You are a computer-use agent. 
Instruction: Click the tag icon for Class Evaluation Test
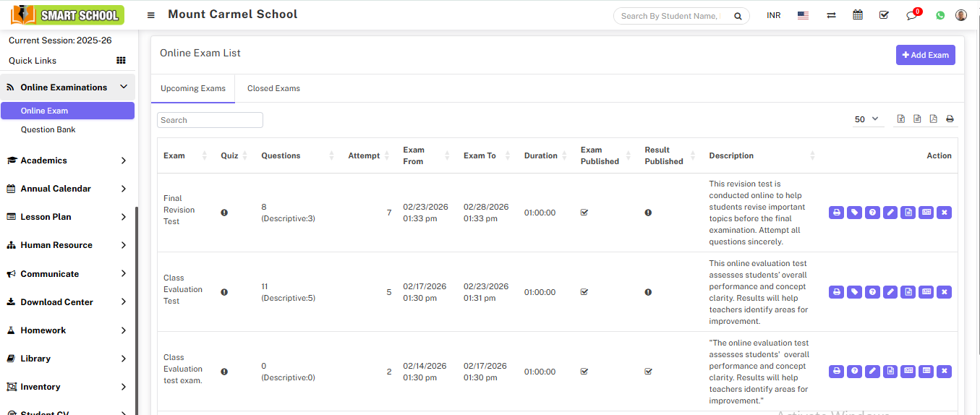coord(854,292)
